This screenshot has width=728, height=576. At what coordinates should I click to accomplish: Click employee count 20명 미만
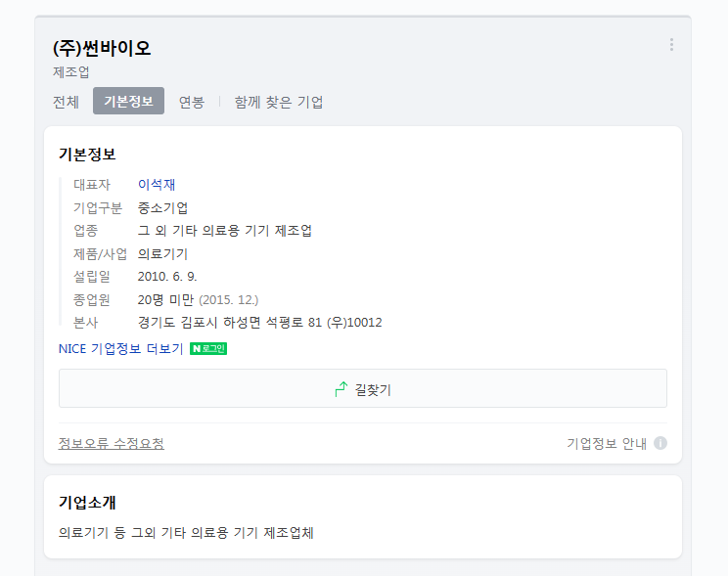click(x=165, y=299)
